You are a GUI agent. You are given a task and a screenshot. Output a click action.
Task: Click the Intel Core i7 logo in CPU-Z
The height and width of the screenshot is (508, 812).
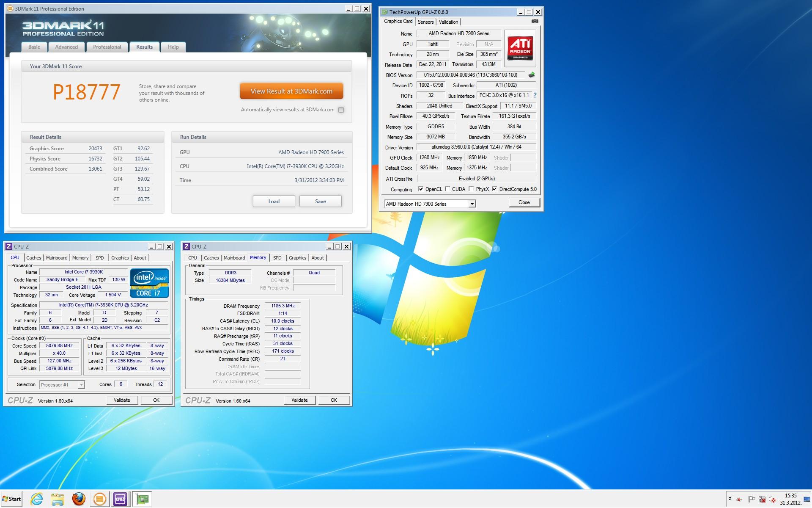coord(150,283)
